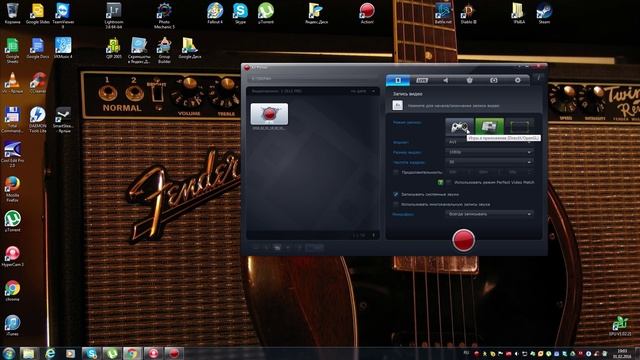Launch the CCleaner desktop shortcut

[38, 83]
